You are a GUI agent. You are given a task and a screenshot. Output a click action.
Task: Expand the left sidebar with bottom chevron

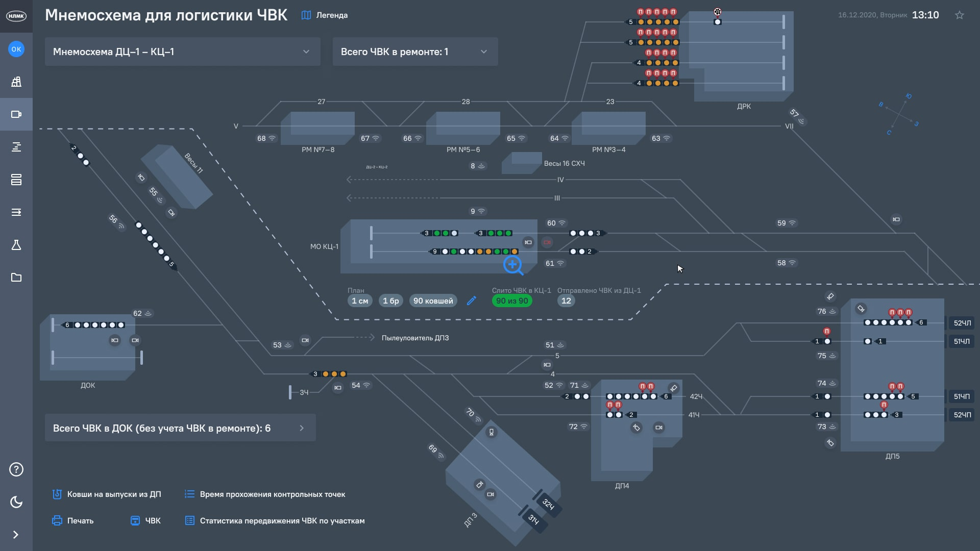point(16,535)
